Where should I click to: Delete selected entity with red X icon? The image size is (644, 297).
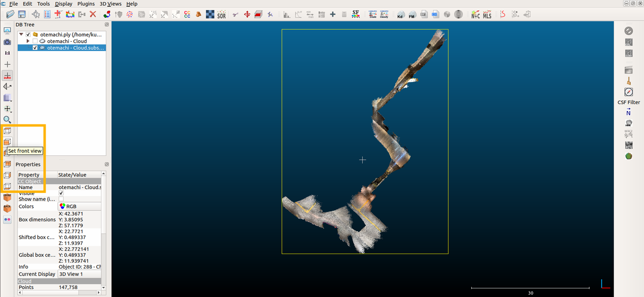coord(93,14)
